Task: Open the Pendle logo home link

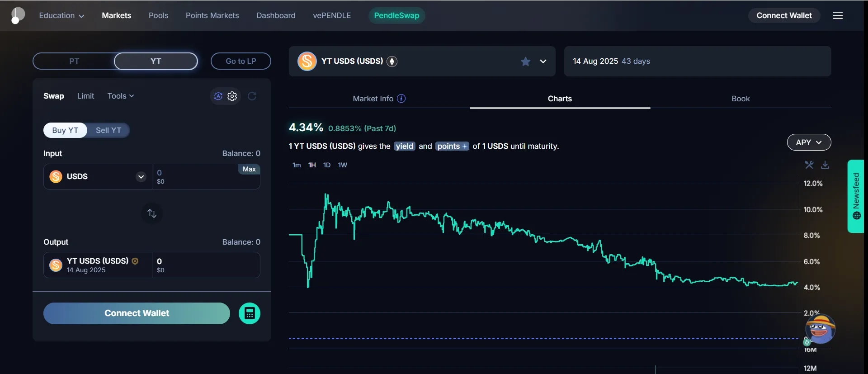Action: pos(18,15)
